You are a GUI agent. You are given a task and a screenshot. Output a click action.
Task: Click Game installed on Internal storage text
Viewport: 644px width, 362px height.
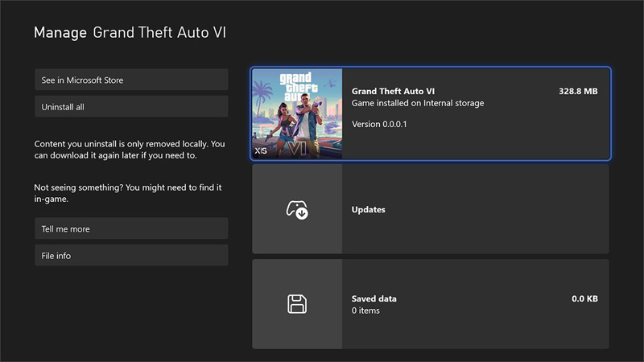coord(418,104)
